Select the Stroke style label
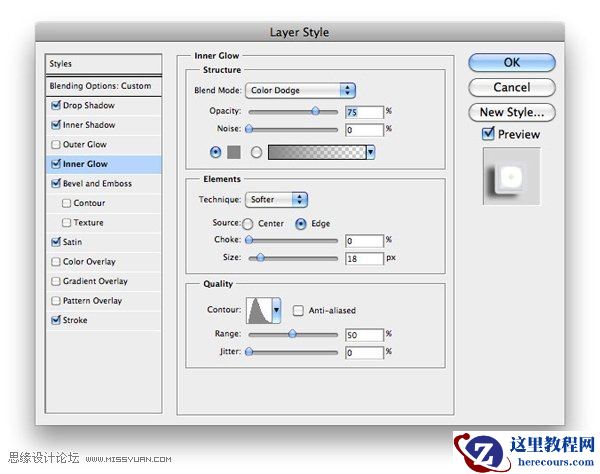 click(x=75, y=320)
